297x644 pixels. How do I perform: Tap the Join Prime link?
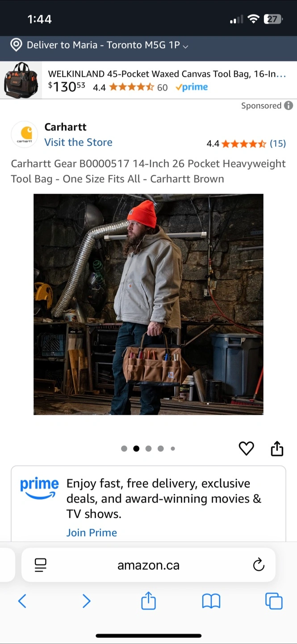[92, 533]
